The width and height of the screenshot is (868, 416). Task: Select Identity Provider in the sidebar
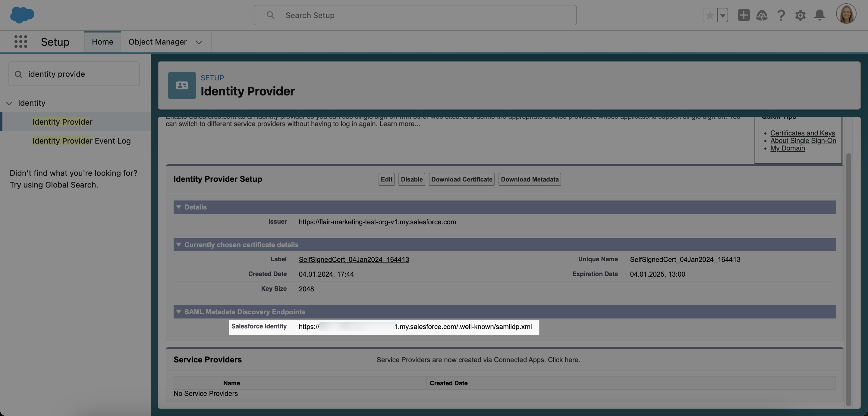click(63, 122)
